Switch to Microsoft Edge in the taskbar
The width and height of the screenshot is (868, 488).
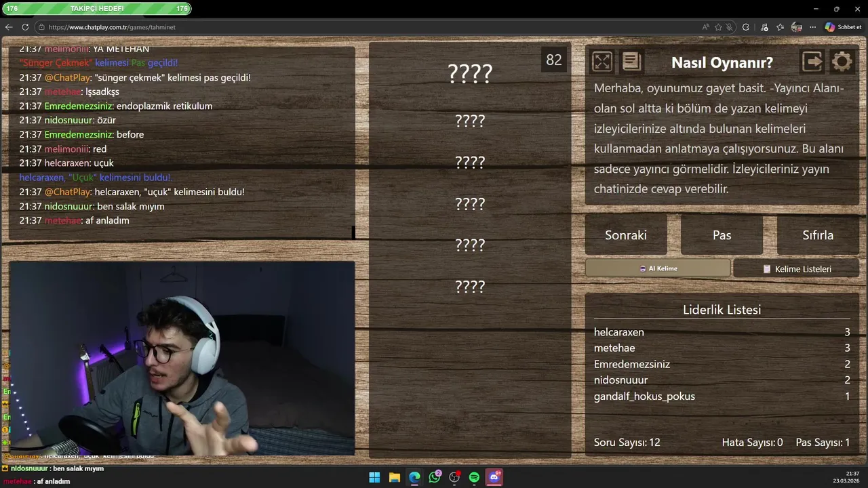[x=414, y=477]
